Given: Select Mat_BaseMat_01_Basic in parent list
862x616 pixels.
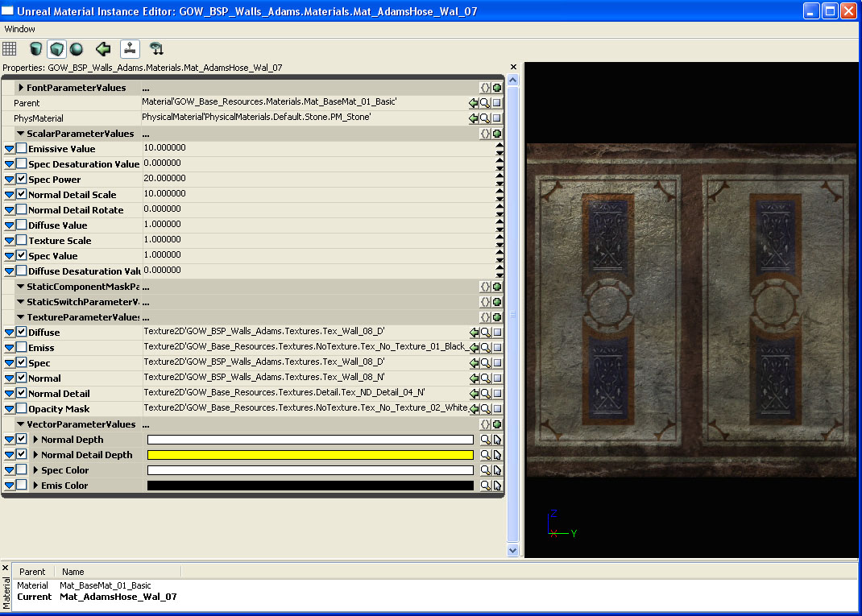Looking at the screenshot, I should click(105, 585).
